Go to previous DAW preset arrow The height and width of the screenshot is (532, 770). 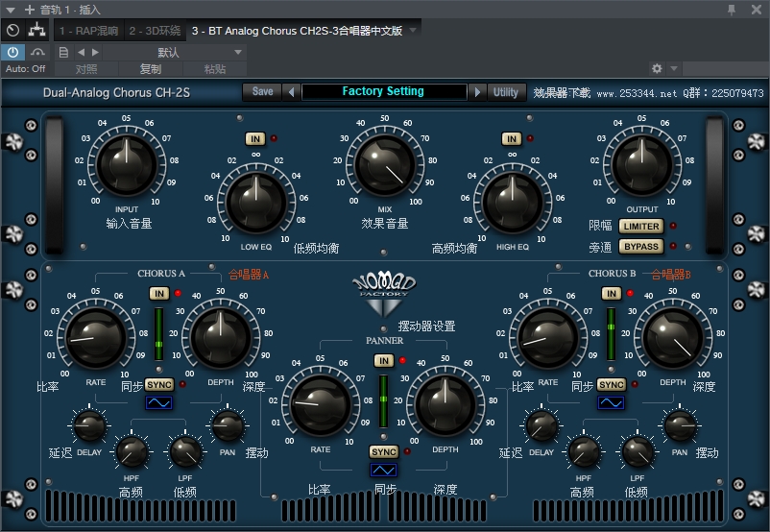[81, 52]
